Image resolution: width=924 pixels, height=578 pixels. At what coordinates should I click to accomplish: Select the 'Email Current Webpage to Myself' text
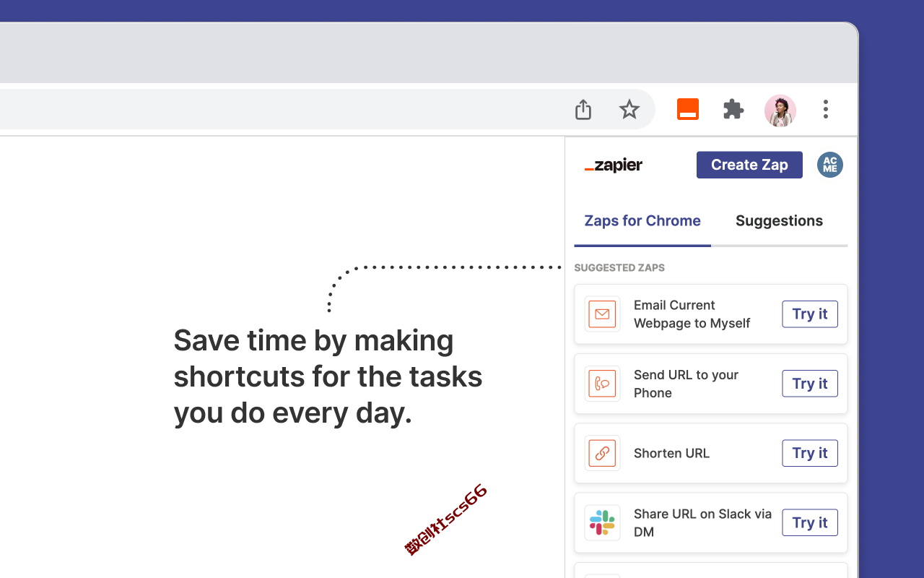pos(692,314)
